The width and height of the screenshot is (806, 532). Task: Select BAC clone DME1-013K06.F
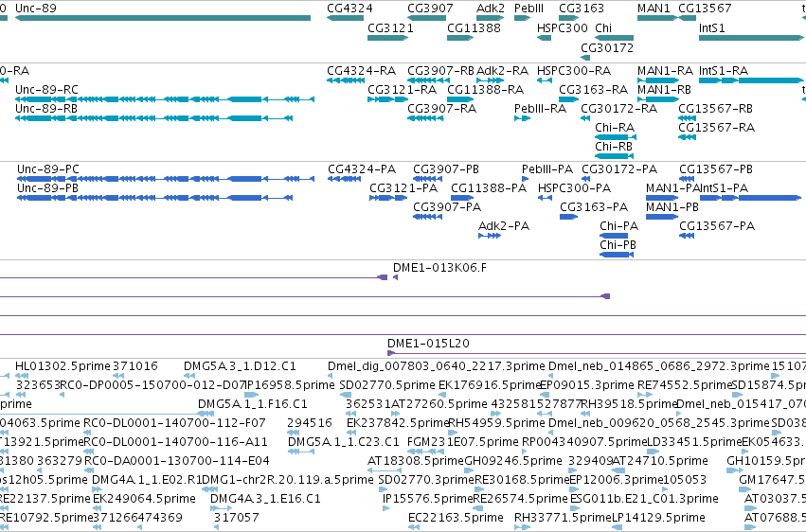click(x=440, y=267)
